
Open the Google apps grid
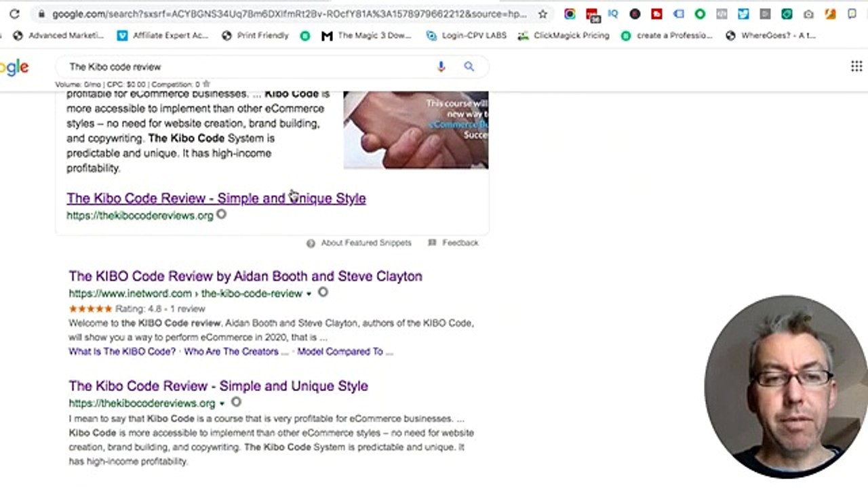pyautogui.click(x=856, y=66)
